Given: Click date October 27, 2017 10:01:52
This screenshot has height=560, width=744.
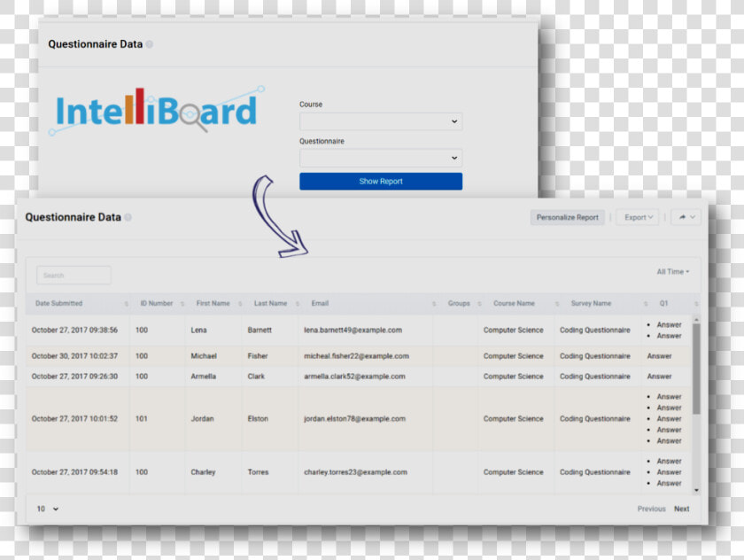Looking at the screenshot, I should (74, 418).
